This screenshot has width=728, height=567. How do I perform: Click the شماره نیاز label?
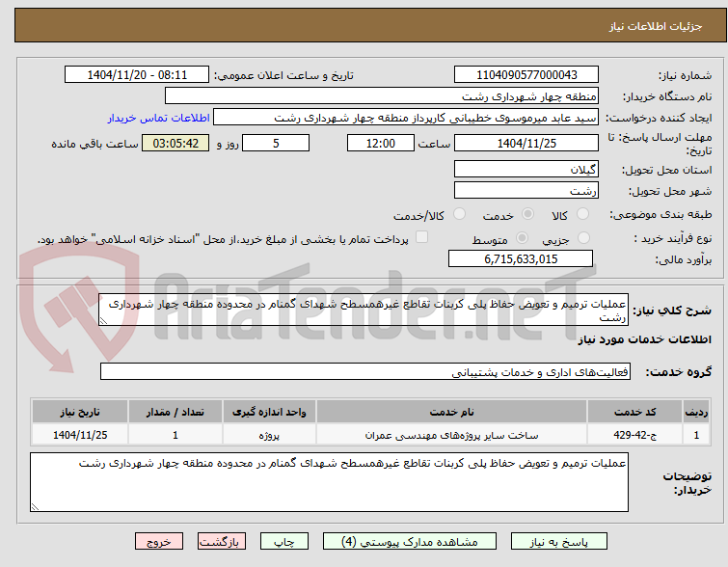685,75
